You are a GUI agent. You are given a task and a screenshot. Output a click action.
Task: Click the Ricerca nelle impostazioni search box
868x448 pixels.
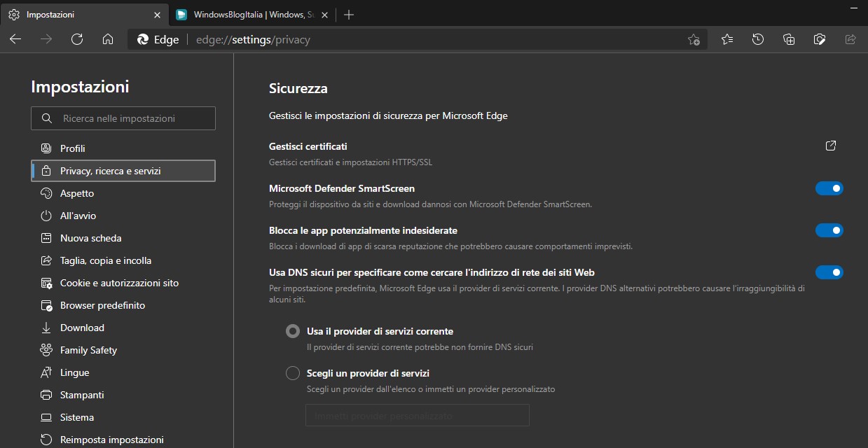123,118
